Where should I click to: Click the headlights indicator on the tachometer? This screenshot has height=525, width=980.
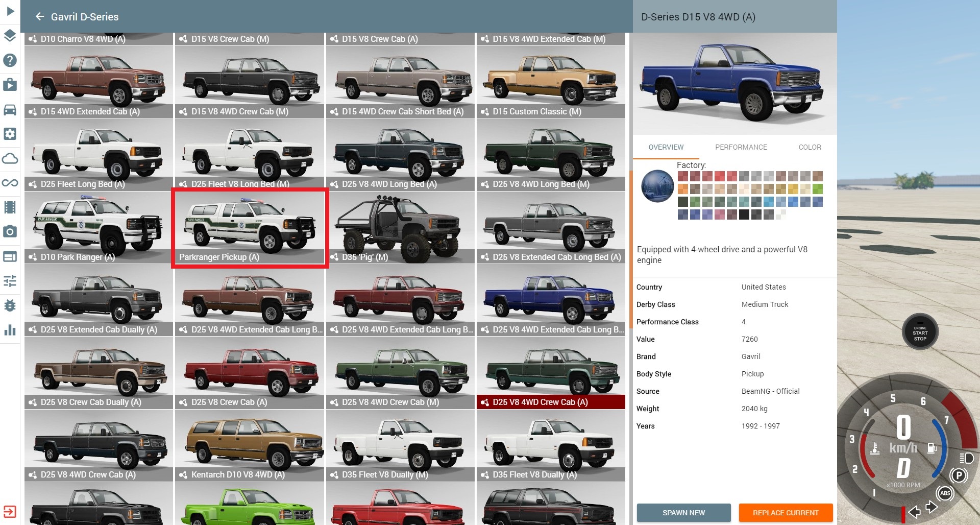pos(966,458)
